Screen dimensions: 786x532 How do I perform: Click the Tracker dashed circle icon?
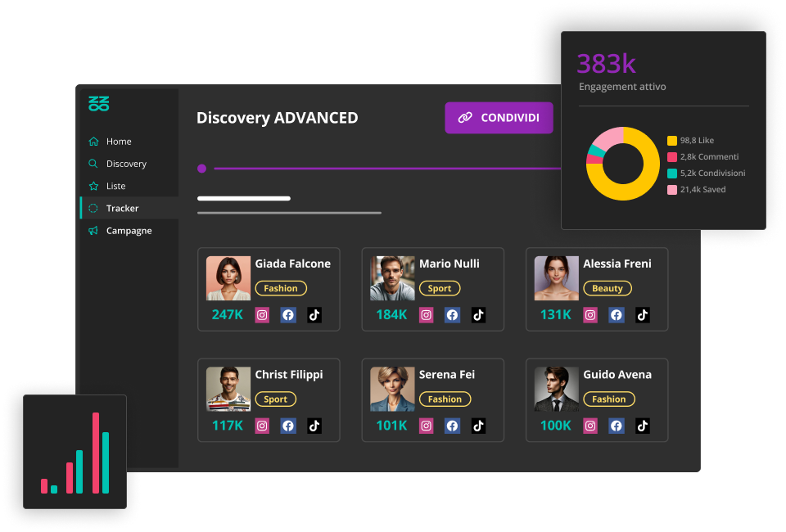[x=93, y=208]
